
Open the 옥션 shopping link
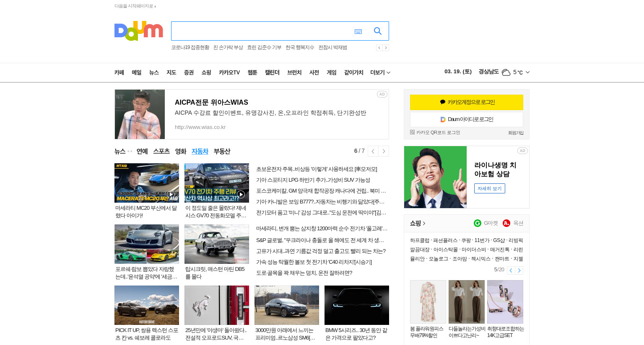point(513,223)
